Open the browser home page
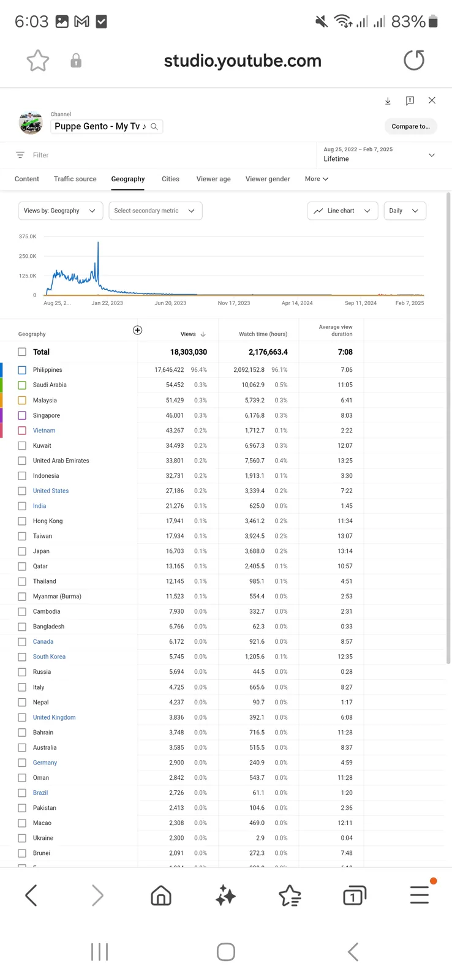Screen dimensions: 452x980 point(161,895)
